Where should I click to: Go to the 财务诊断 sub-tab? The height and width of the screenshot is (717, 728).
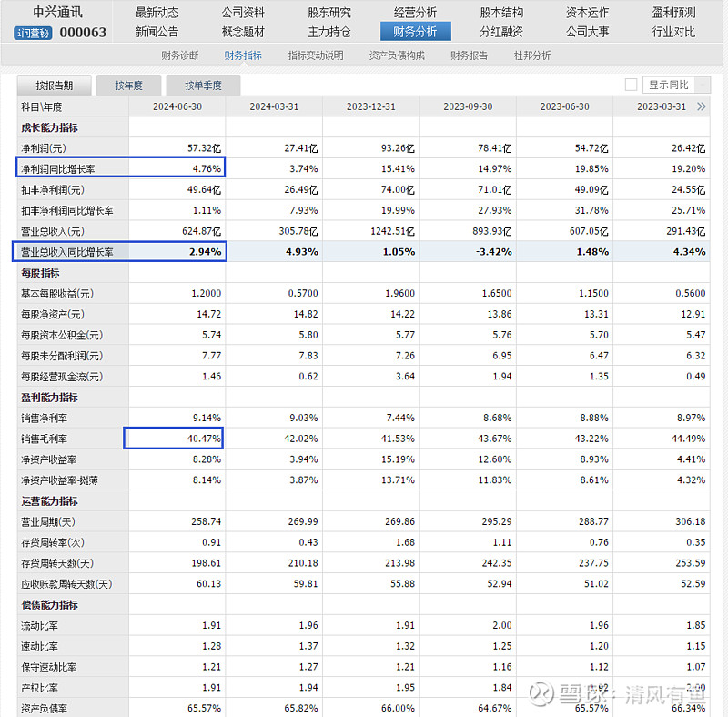coord(179,56)
